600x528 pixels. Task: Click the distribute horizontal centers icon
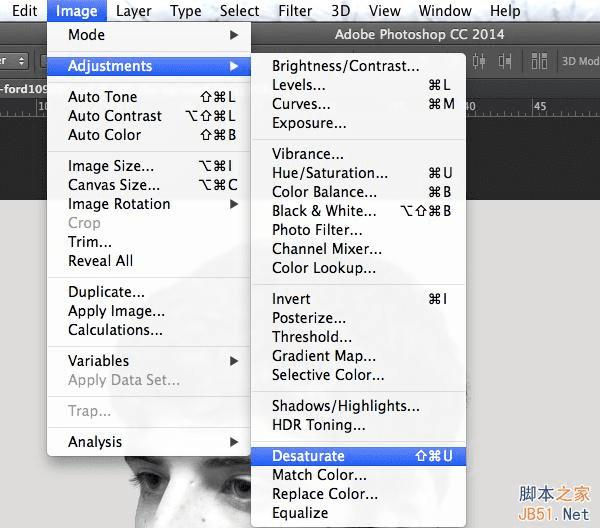[479, 61]
